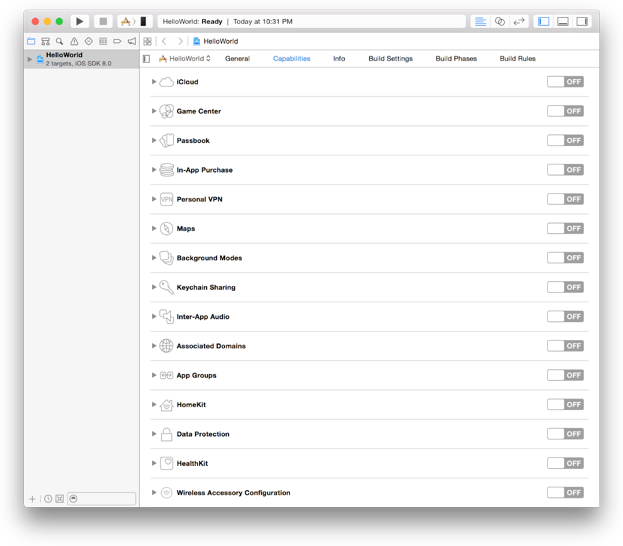Run the project with the Play button
Screen dimensions: 623x546
79,21
